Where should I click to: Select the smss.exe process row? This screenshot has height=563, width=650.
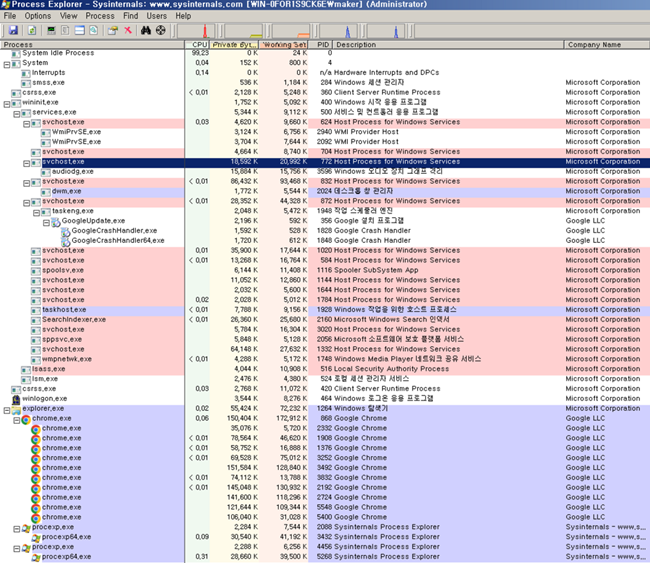pos(325,83)
